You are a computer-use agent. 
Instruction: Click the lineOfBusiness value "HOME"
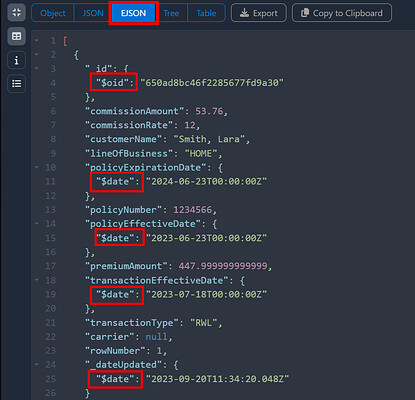201,154
